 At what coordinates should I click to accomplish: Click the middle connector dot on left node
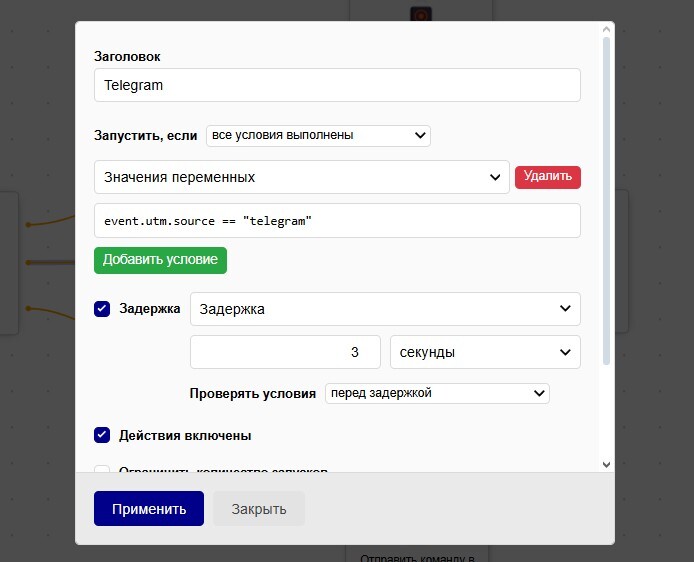[x=29, y=262]
